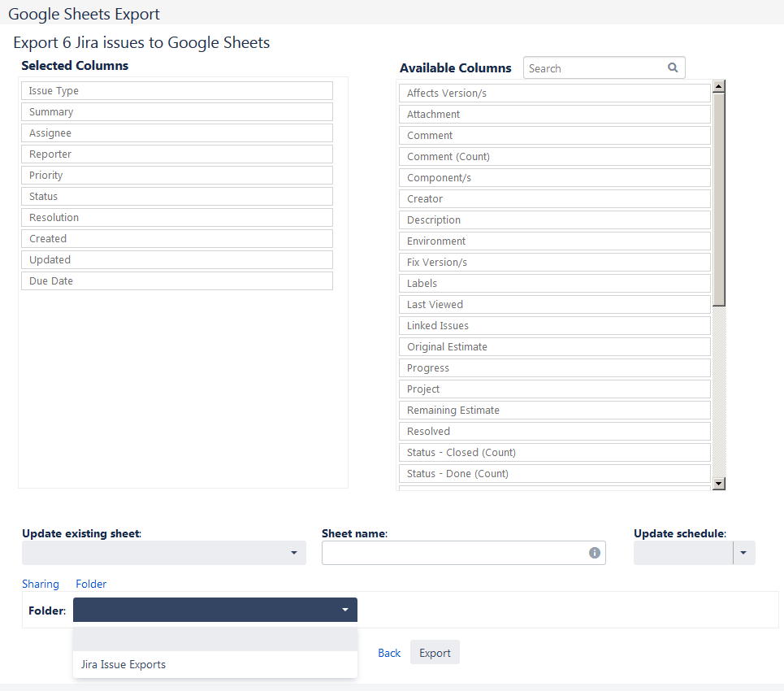Image resolution: width=784 pixels, height=691 pixels.
Task: Focus the Available Columns search box
Action: click(x=596, y=68)
